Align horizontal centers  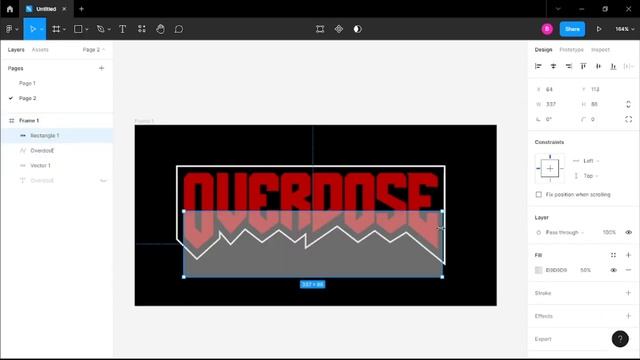pos(553,66)
